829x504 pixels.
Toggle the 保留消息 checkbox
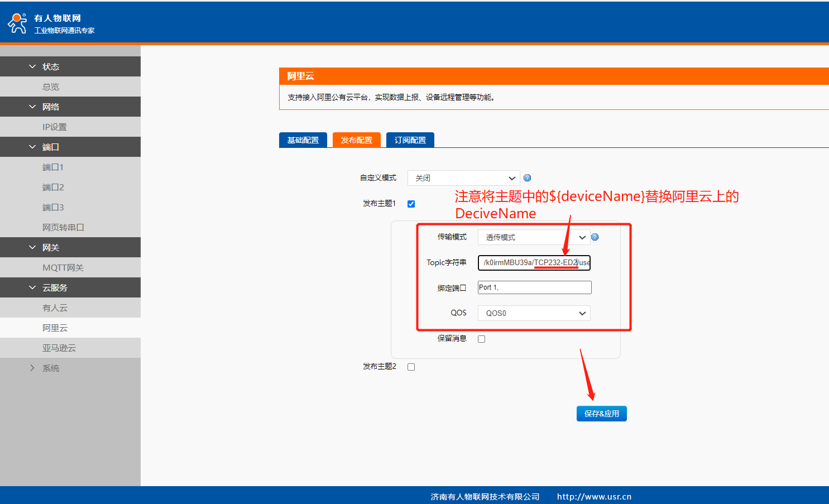pos(481,339)
